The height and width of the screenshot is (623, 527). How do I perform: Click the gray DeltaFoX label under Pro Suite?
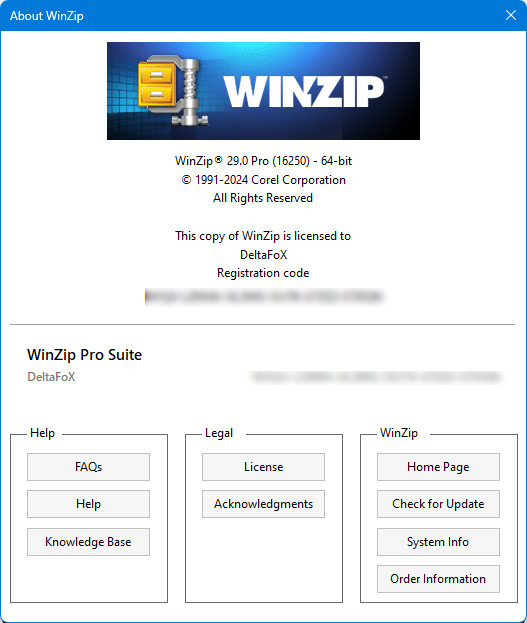point(51,377)
